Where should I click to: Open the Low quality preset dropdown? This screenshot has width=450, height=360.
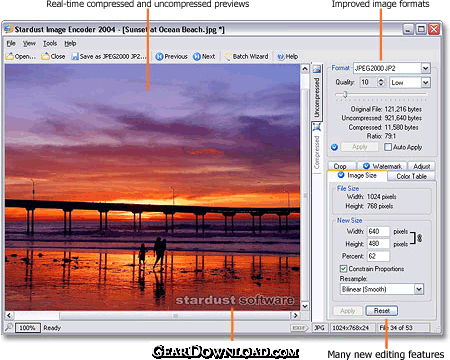(x=425, y=82)
